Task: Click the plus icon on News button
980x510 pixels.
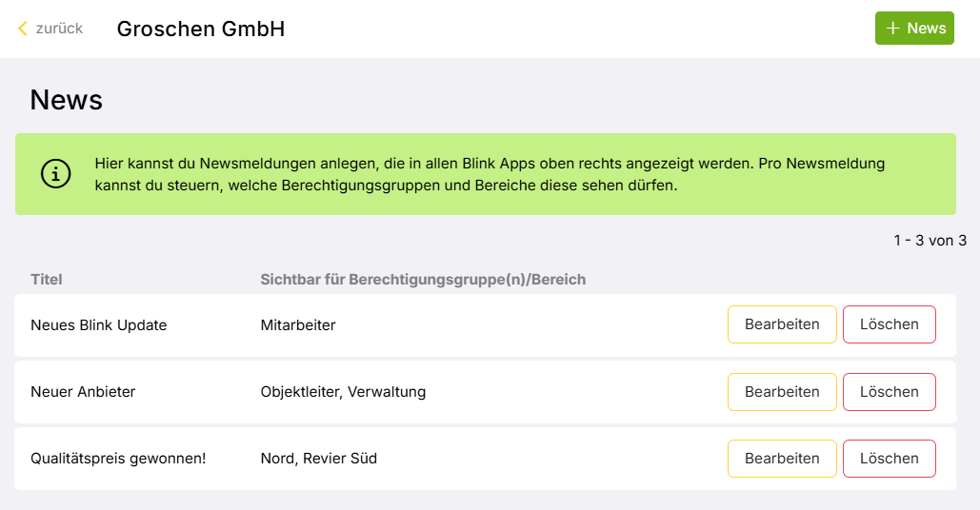Action: [x=892, y=29]
